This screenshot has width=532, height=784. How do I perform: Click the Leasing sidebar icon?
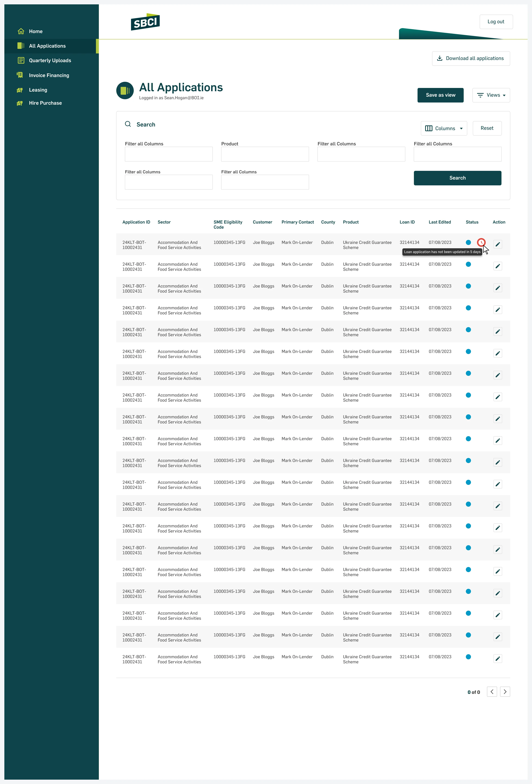tap(20, 90)
